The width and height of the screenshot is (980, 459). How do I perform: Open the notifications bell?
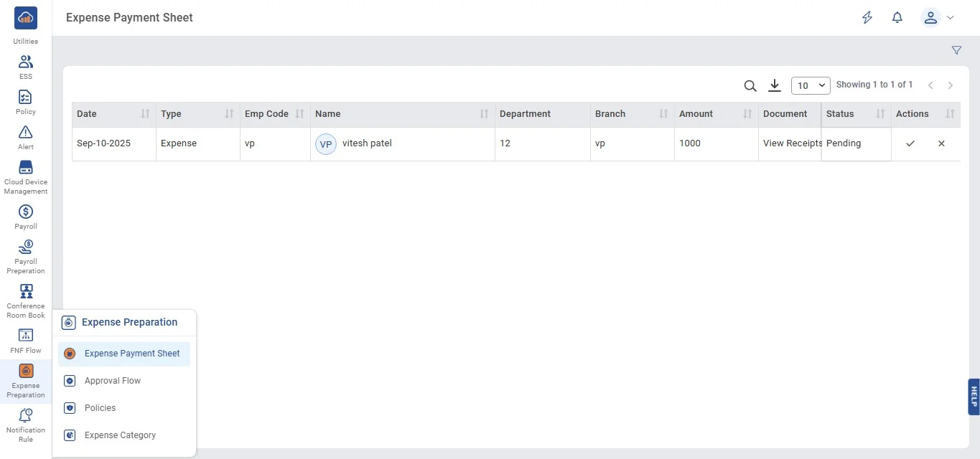(897, 18)
